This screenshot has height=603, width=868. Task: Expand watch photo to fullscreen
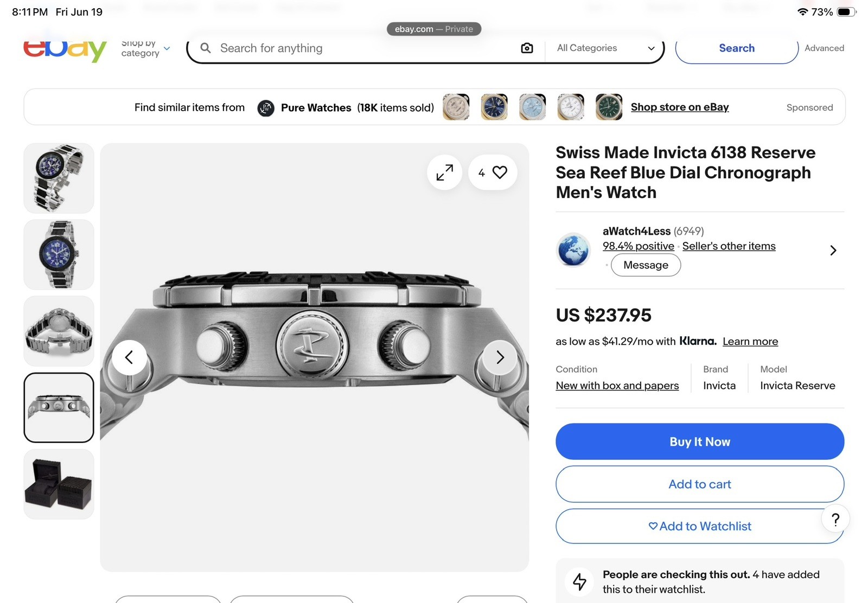pyautogui.click(x=445, y=172)
